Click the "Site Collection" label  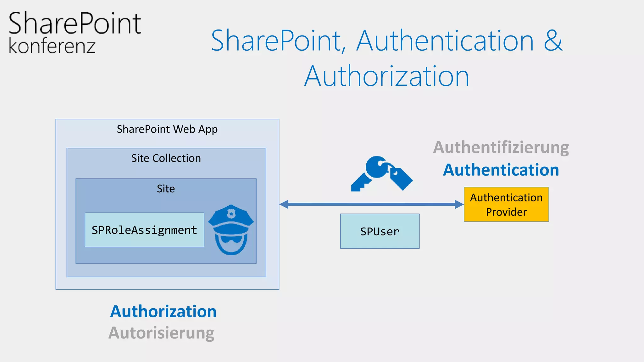coord(166,158)
